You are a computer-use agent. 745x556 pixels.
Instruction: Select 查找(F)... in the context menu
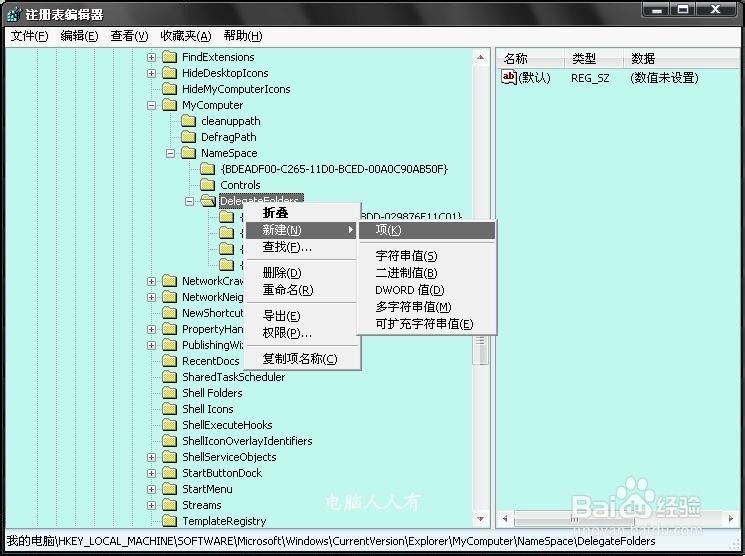301,248
